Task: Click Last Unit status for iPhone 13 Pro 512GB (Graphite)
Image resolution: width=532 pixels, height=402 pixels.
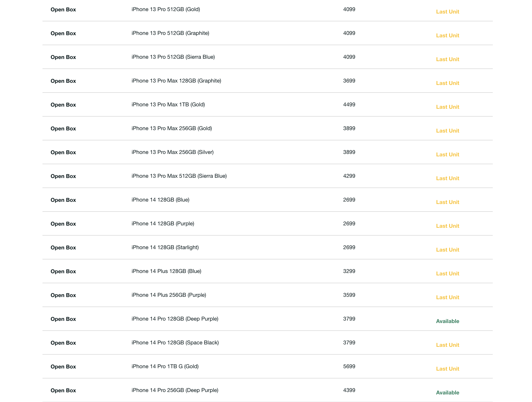Action: [x=447, y=35]
